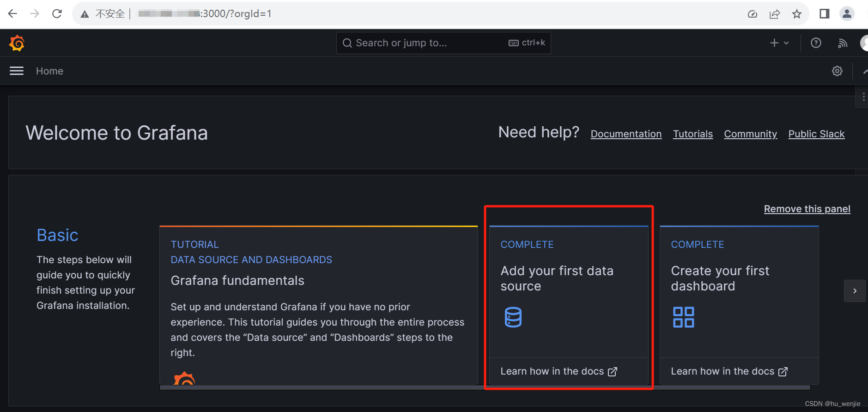This screenshot has height=412, width=868.
Task: Click the browser share icon
Action: (775, 14)
